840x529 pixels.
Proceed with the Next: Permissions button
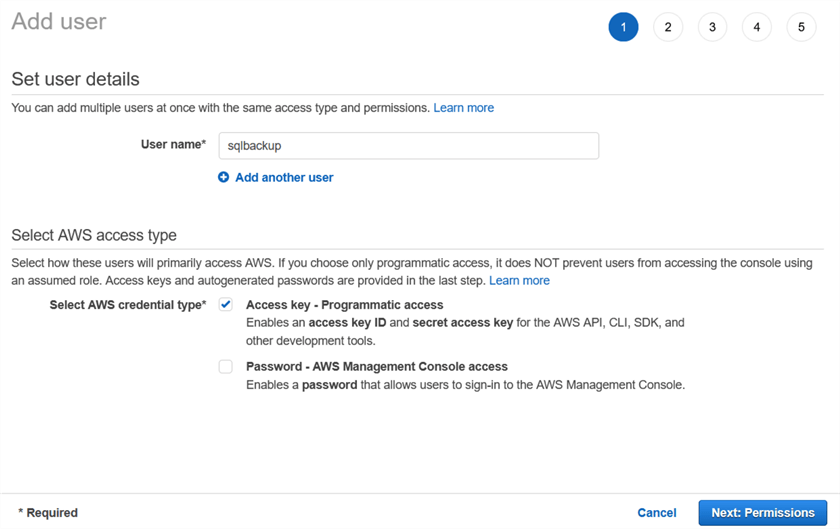point(763,513)
